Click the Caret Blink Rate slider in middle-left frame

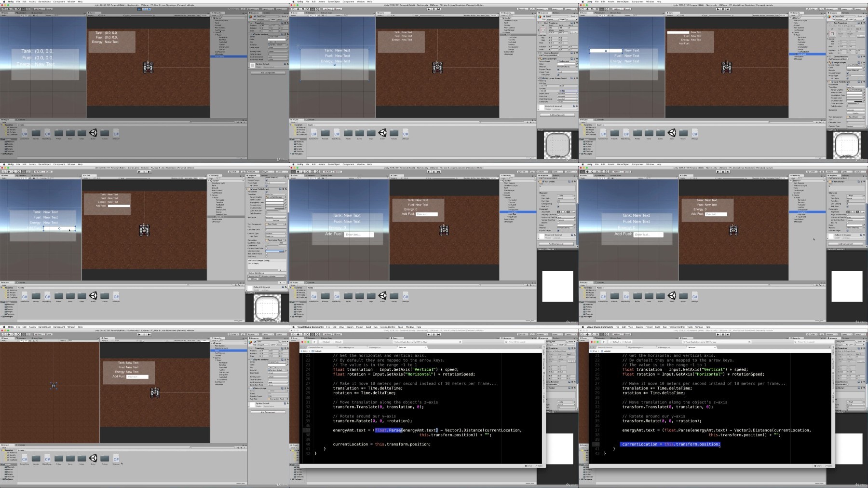271,243
